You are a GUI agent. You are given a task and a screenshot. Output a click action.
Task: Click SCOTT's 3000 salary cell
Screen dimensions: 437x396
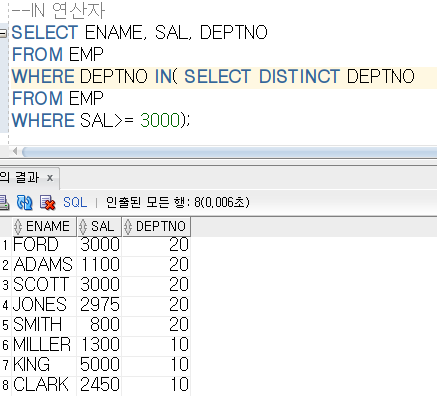coord(99,285)
